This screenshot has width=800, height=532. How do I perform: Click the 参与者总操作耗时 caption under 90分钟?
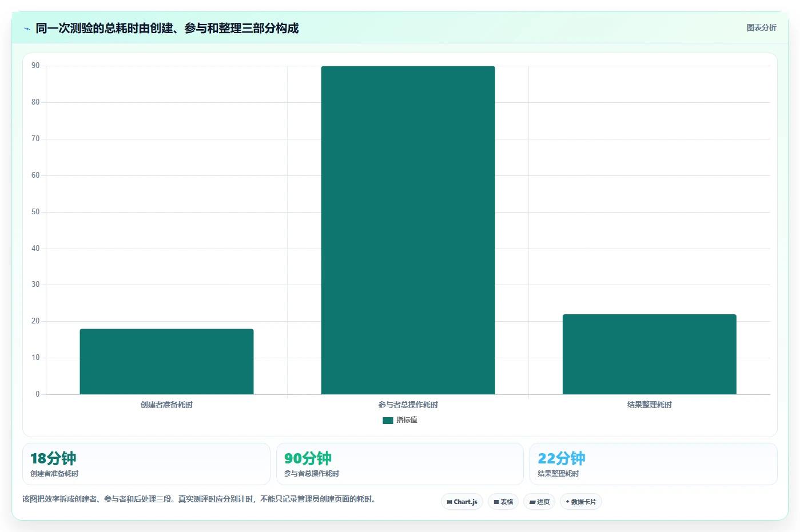(312, 474)
